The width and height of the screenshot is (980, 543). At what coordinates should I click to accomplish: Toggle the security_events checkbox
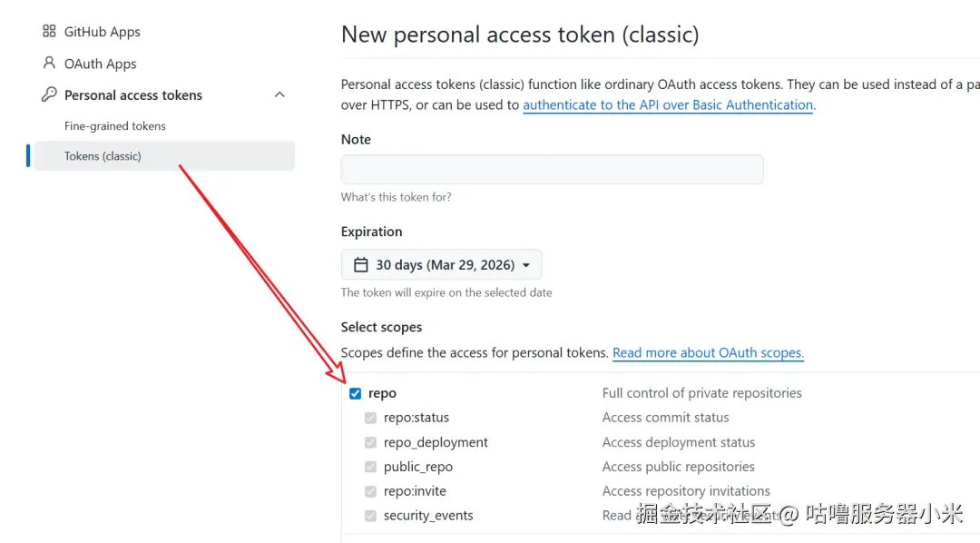coord(370,516)
